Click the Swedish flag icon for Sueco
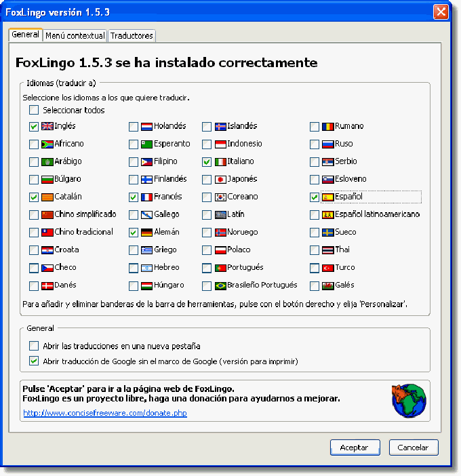This screenshot has height=476, width=461. pyautogui.click(x=327, y=233)
